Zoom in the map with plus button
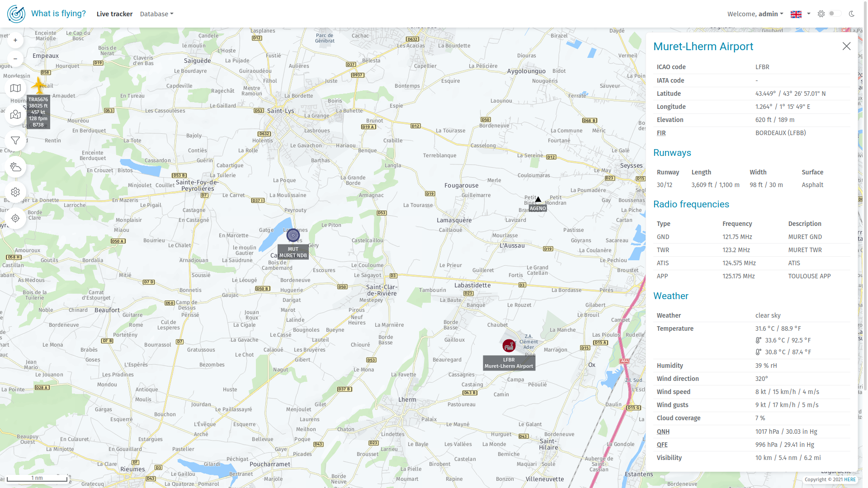The image size is (868, 488). tap(15, 40)
